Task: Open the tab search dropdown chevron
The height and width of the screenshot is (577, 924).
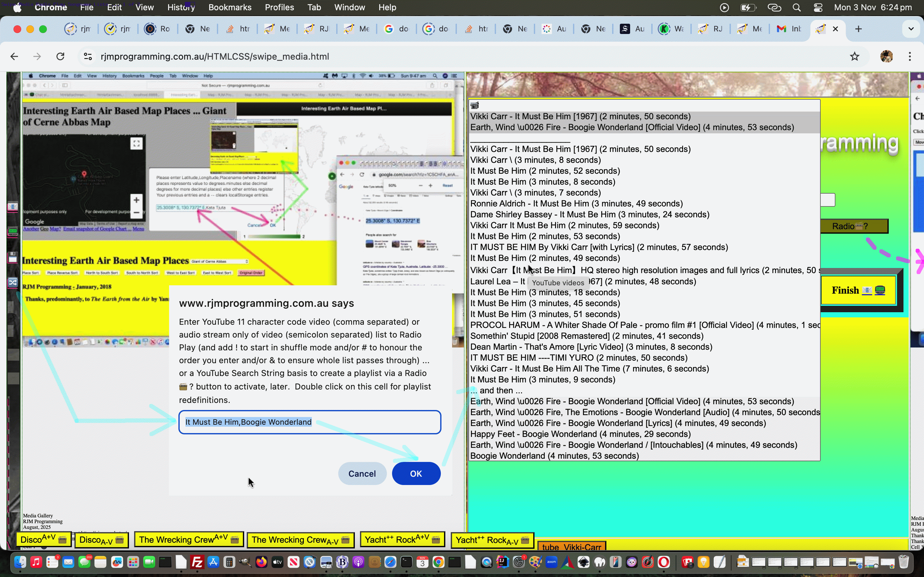Action: click(911, 29)
